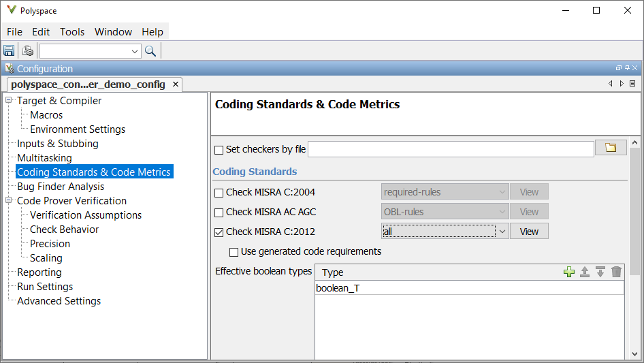Viewport: 644px width, 363px height.
Task: Add a new effective boolean type row
Action: [x=569, y=272]
